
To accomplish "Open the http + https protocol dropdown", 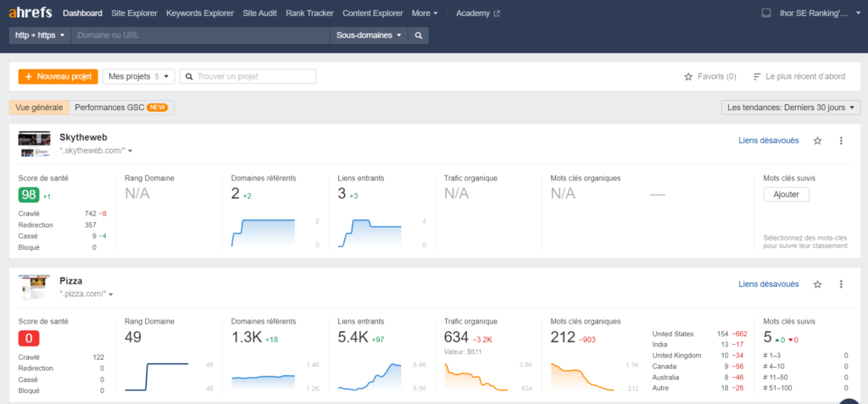I will [x=40, y=36].
